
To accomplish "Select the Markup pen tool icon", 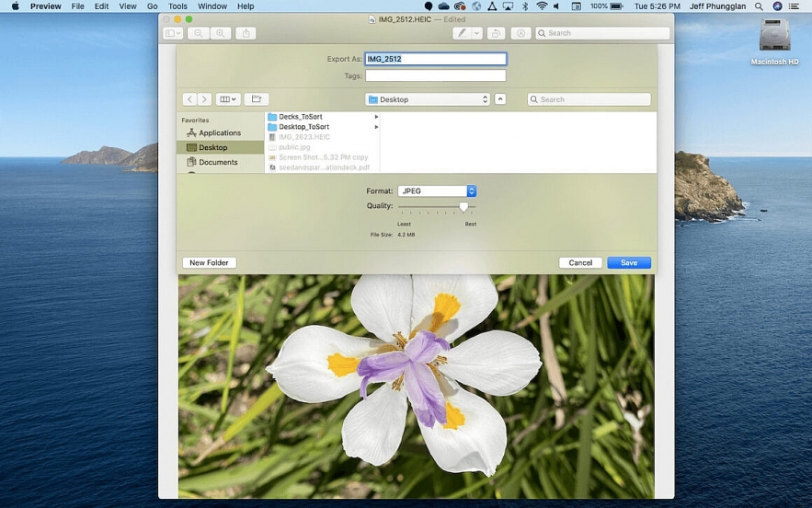I will 462,33.
